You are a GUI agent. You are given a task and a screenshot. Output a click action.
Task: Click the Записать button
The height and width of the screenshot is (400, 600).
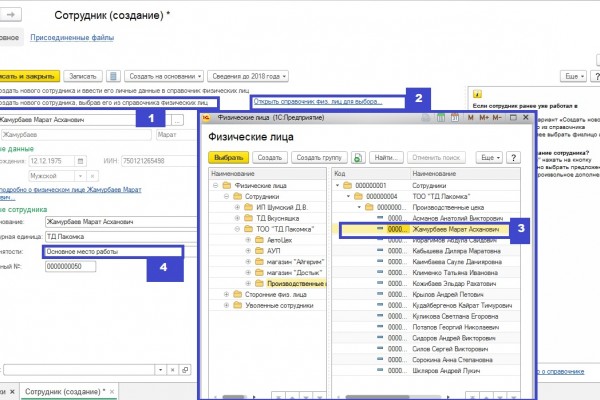click(x=83, y=76)
